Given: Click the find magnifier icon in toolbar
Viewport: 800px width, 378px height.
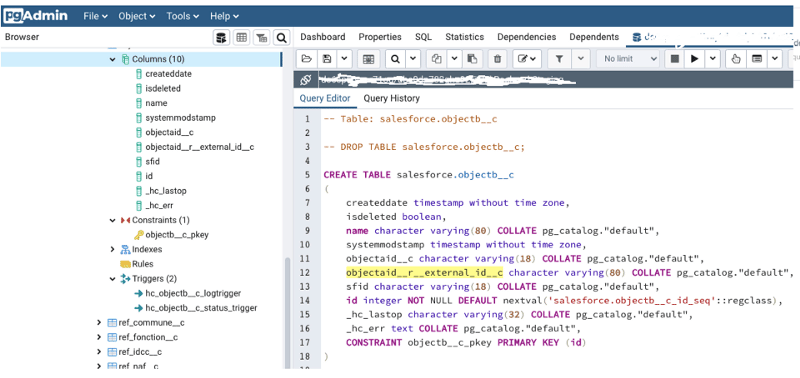Looking at the screenshot, I should [395, 59].
